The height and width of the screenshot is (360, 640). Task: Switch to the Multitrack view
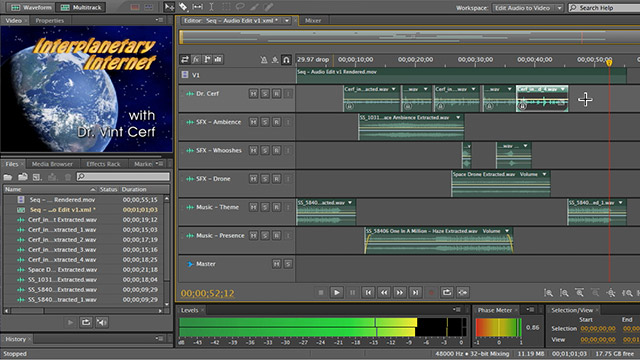click(x=81, y=7)
